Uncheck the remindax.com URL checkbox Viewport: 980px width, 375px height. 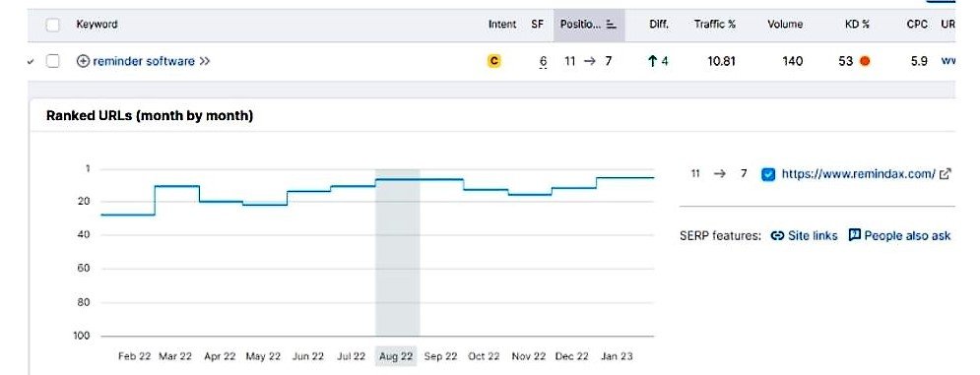pyautogui.click(x=768, y=174)
